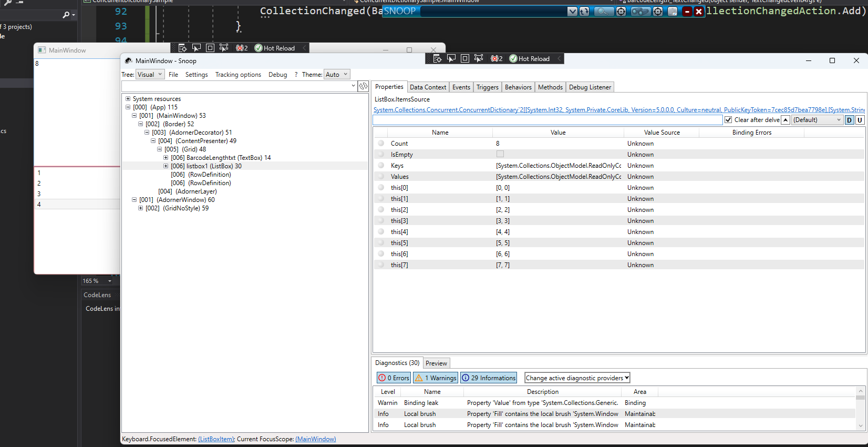Screen dimensions: 868x447
Task: Click Hot Reload on Snoop window toolbar
Action: [x=530, y=58]
